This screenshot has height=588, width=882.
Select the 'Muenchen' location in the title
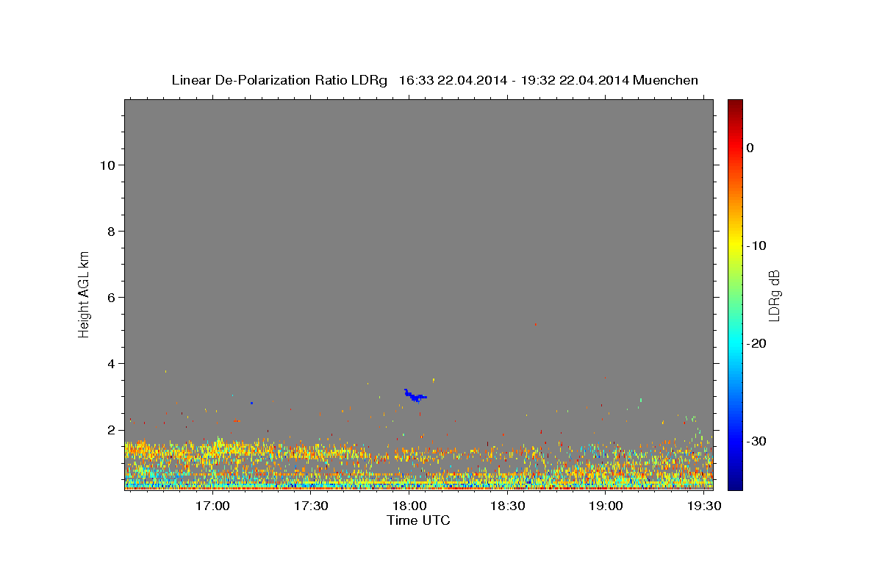(666, 80)
